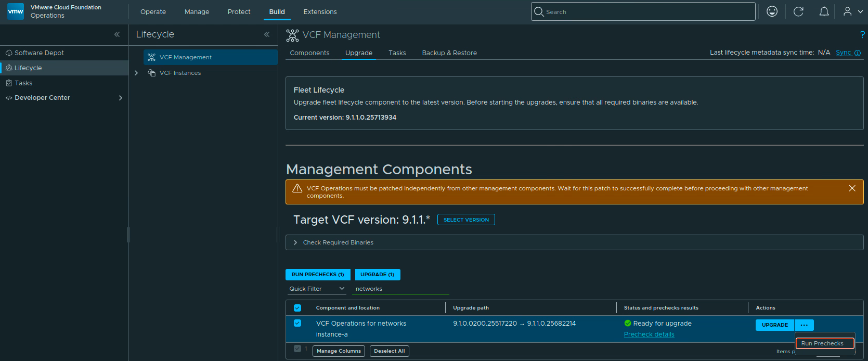Viewport: 868px width, 361px height.
Task: Click Component and location column header
Action: [348, 308]
